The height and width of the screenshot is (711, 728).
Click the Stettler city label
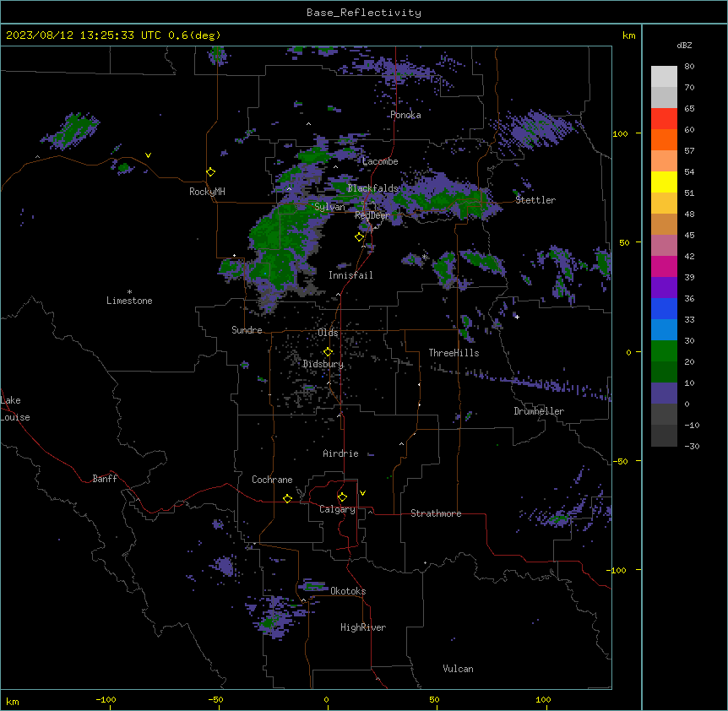click(535, 200)
